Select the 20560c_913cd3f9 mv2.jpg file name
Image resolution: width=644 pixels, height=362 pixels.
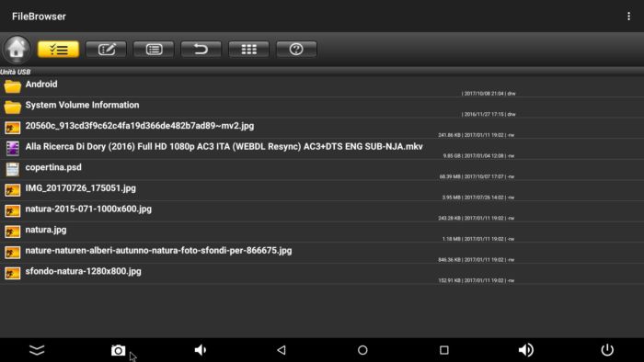pyautogui.click(x=140, y=126)
